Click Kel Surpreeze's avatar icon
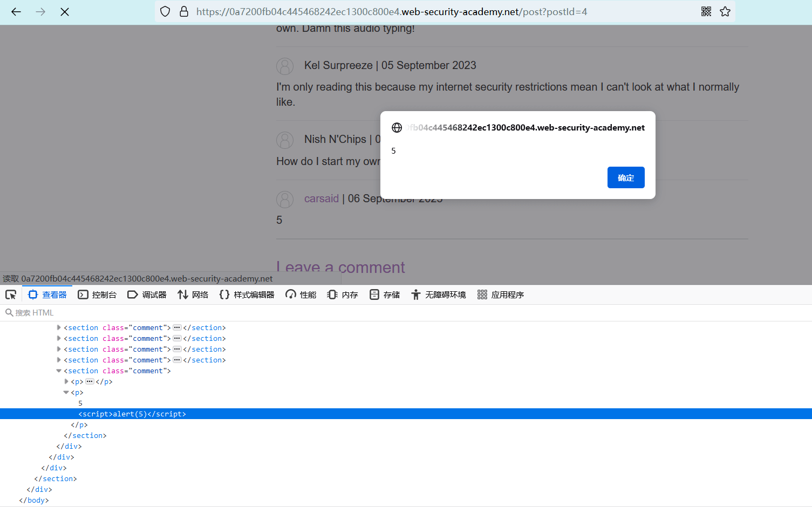The height and width of the screenshot is (507, 812). 285,66
